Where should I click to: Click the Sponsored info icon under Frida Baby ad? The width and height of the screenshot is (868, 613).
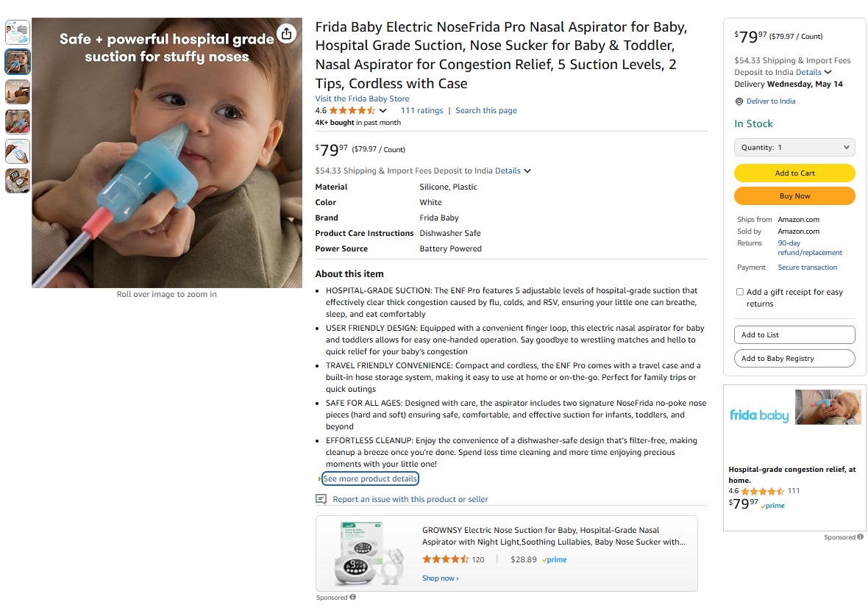tap(860, 537)
